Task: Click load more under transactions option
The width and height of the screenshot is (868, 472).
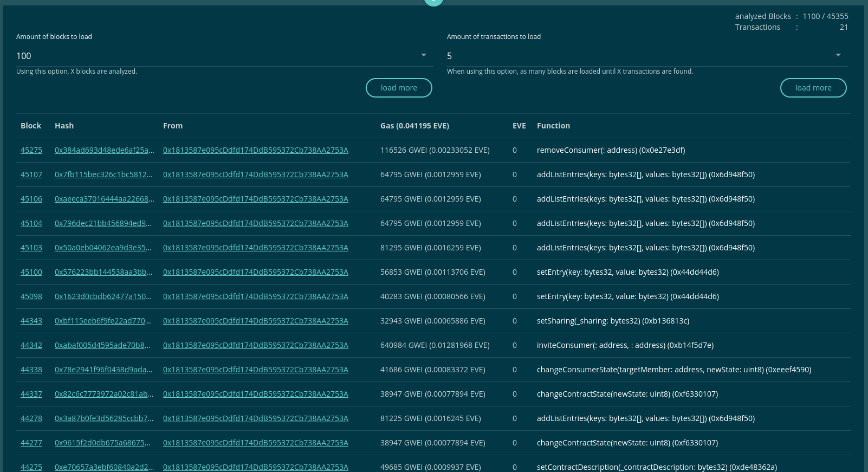Action: (x=813, y=88)
